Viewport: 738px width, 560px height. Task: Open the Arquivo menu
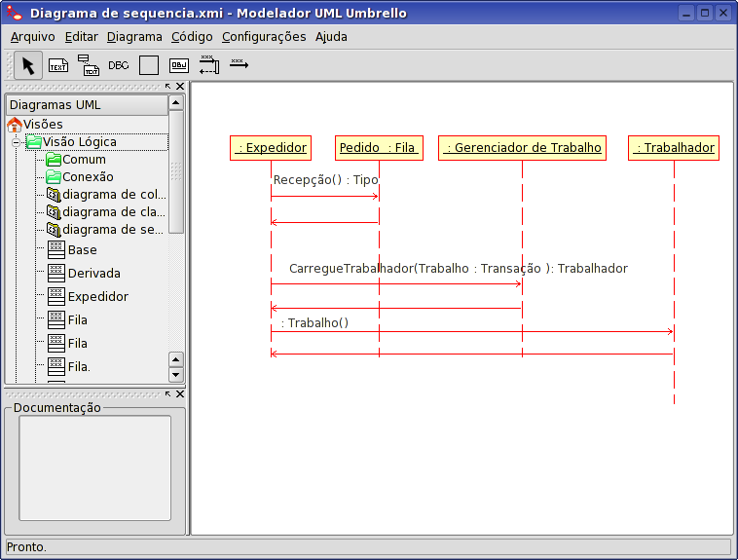pyautogui.click(x=33, y=37)
